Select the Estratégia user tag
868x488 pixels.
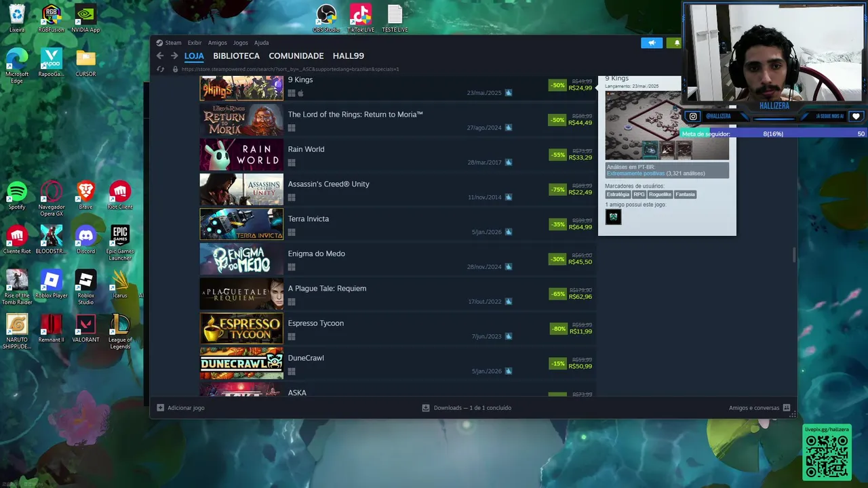click(618, 195)
